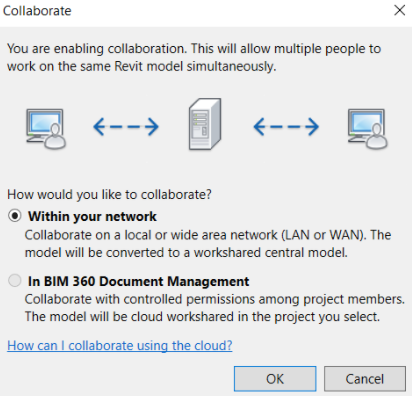The width and height of the screenshot is (412, 396).
Task: Click the workshared central model description line
Action: [x=186, y=253]
